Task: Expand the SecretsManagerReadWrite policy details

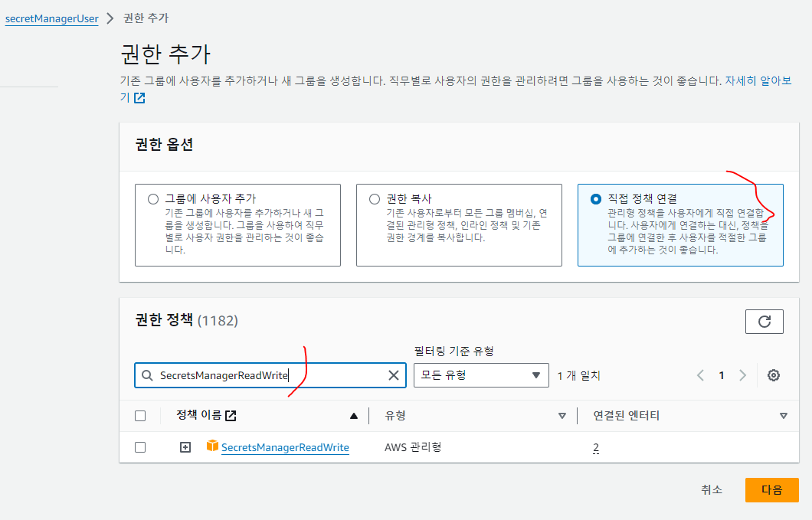Action: coord(185,447)
